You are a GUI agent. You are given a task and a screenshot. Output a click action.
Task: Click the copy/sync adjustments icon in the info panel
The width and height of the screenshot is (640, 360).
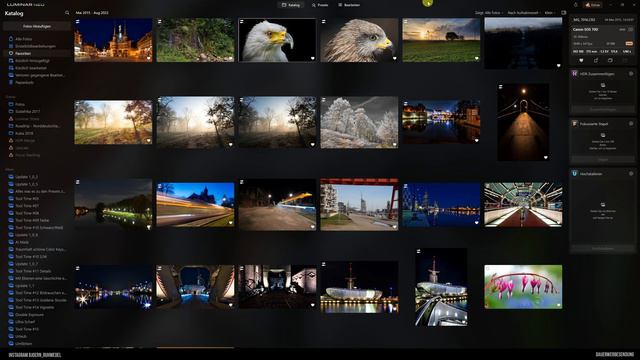(610, 60)
